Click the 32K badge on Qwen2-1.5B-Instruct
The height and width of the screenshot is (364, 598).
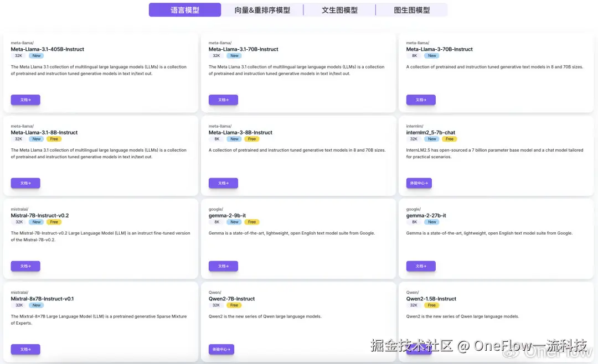(x=414, y=305)
